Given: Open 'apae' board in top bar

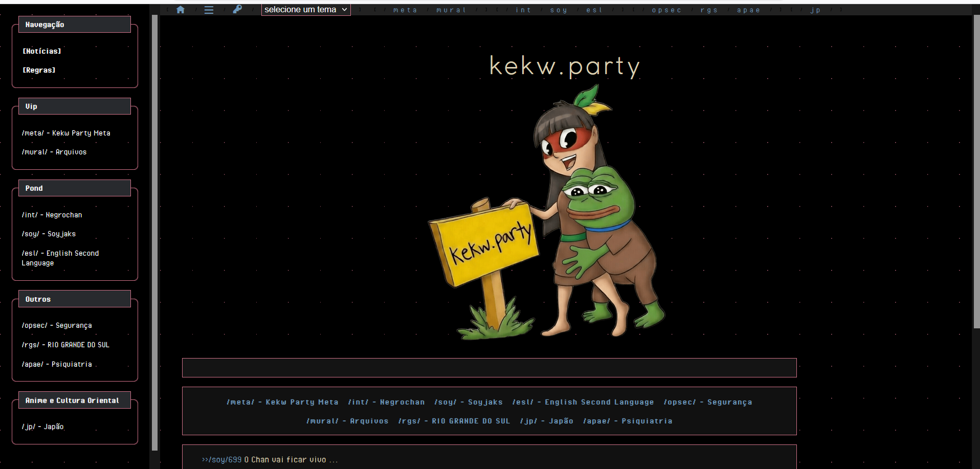Looking at the screenshot, I should pos(748,10).
